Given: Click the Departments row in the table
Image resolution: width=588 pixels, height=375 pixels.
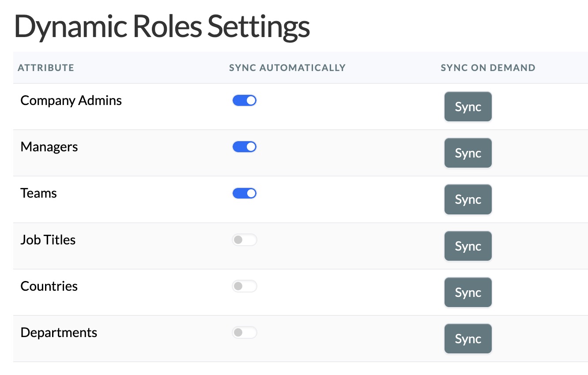Looking at the screenshot, I should click(x=59, y=332).
